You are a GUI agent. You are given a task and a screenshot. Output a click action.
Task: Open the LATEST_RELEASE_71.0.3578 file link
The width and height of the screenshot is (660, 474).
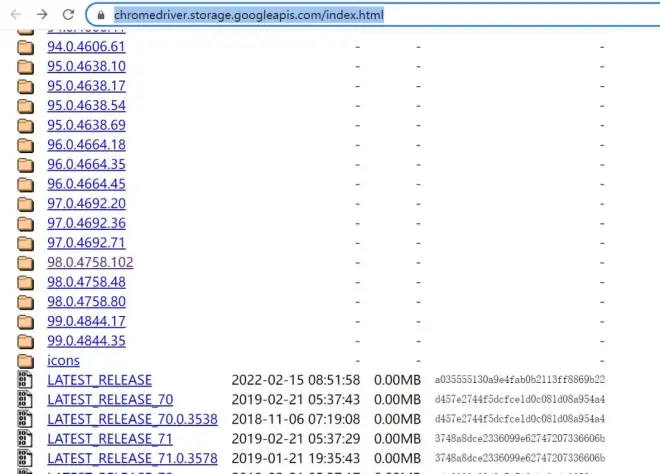pos(132,458)
